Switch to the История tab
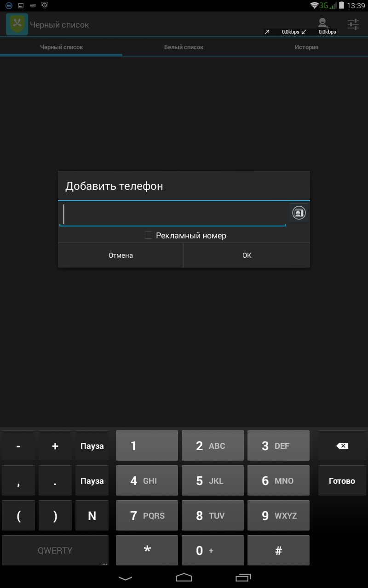 (306, 47)
